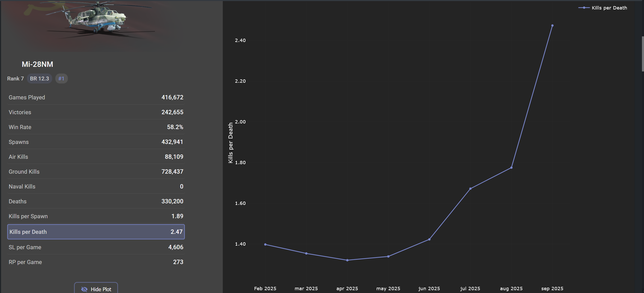
Task: Choose the Ground Kills row
Action: (x=96, y=172)
